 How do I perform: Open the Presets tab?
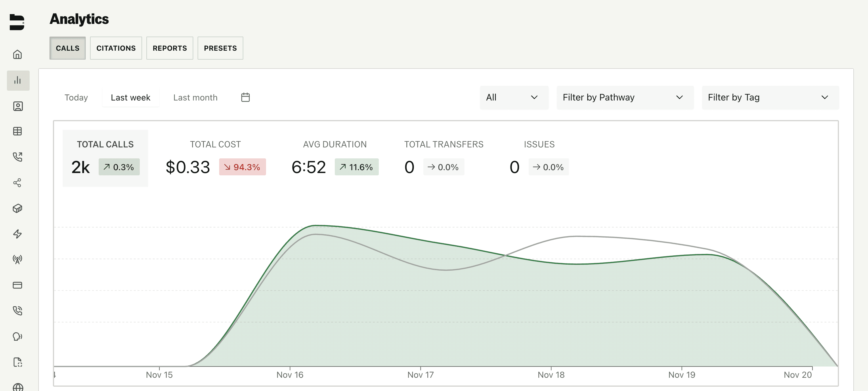point(220,48)
